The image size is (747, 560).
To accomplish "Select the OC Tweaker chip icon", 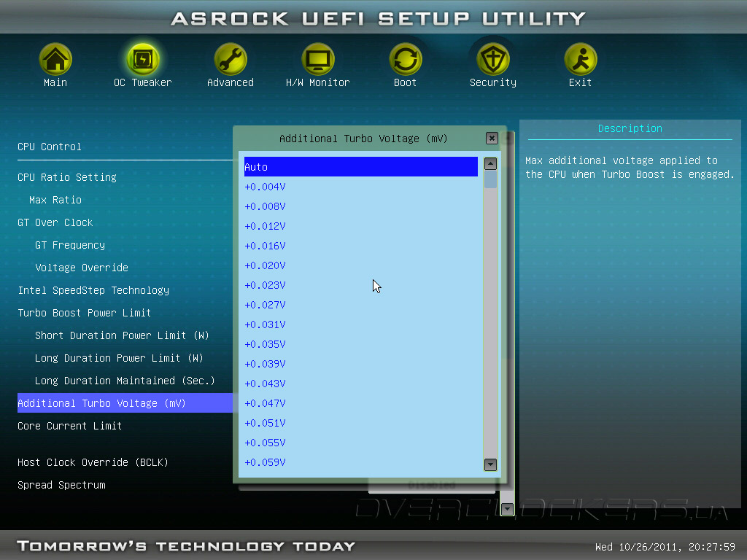I will 142,60.
